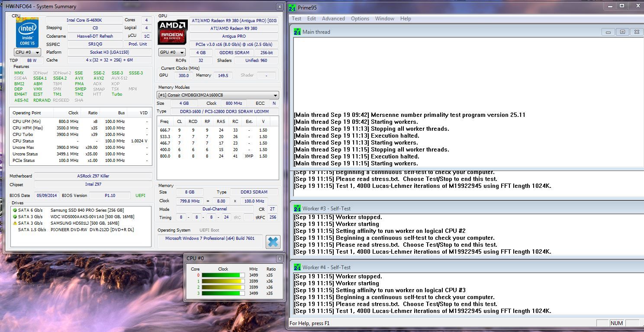Minimize the Main thread child window
Image resolution: width=644 pixels, height=332 pixels.
[609, 32]
